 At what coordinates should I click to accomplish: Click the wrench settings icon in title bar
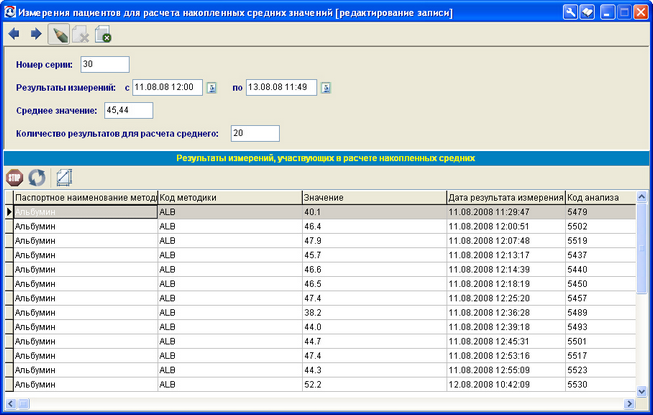pyautogui.click(x=570, y=11)
